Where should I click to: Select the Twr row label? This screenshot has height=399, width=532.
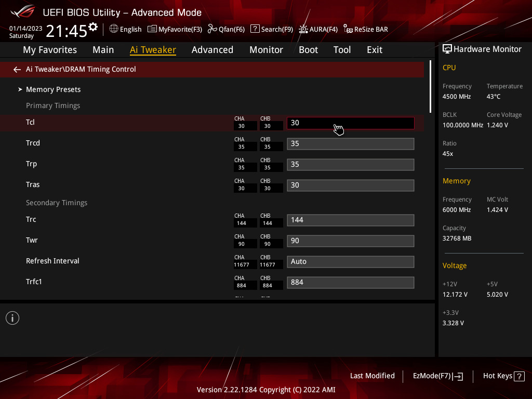tap(32, 240)
